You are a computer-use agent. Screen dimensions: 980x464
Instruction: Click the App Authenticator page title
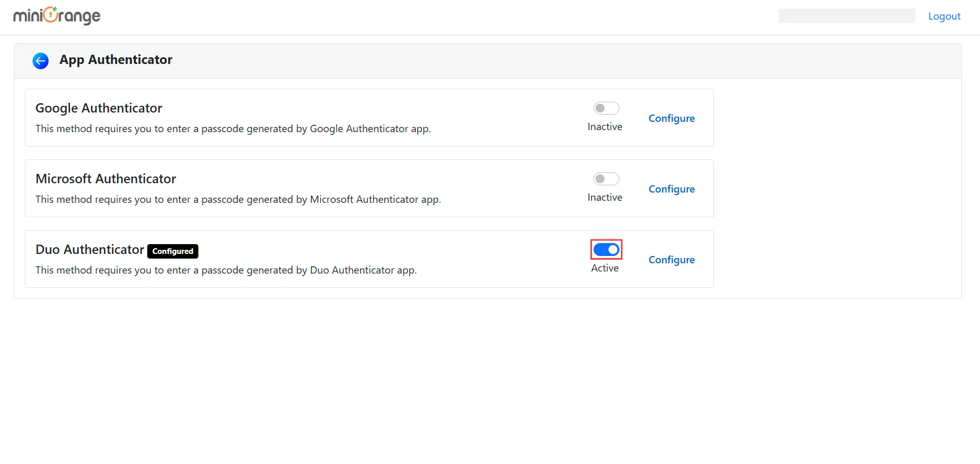(116, 60)
